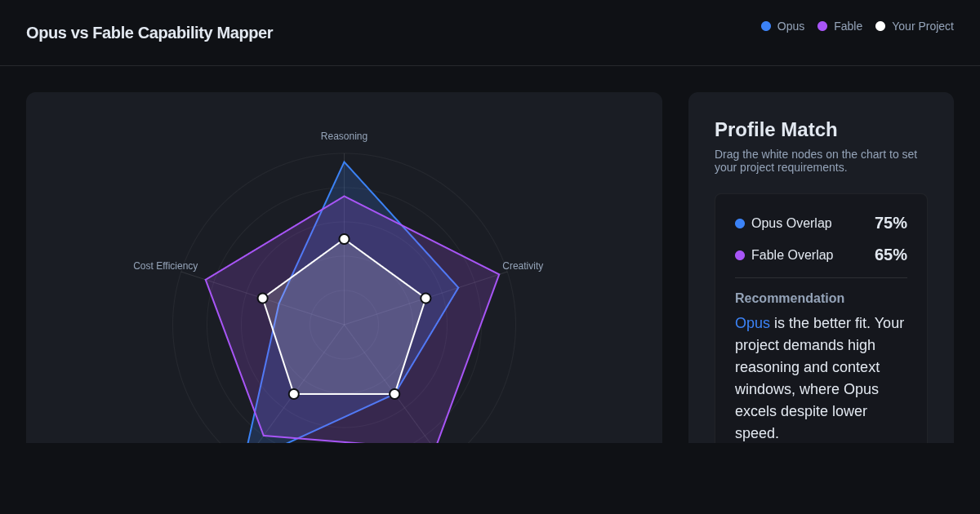Click the blue Opus link in recommendation

click(x=752, y=323)
